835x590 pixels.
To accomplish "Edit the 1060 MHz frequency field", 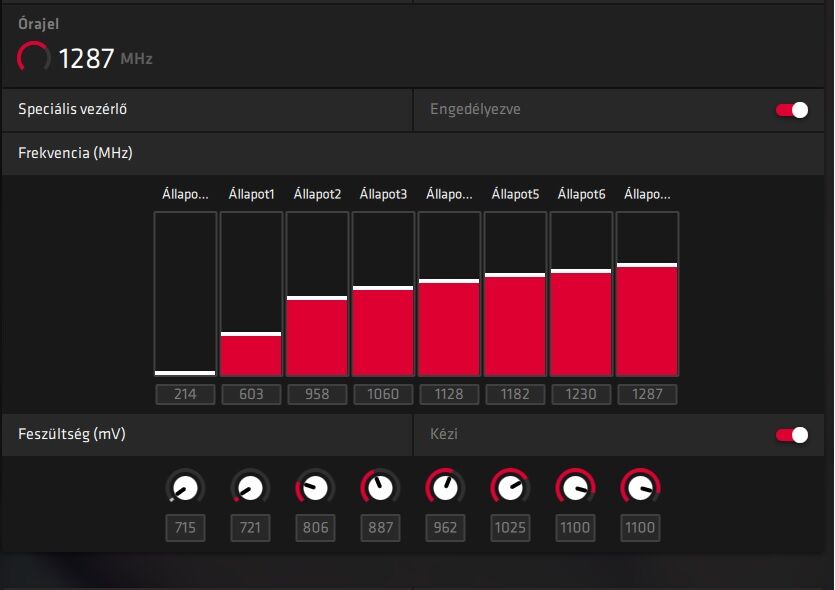I will coord(383,395).
